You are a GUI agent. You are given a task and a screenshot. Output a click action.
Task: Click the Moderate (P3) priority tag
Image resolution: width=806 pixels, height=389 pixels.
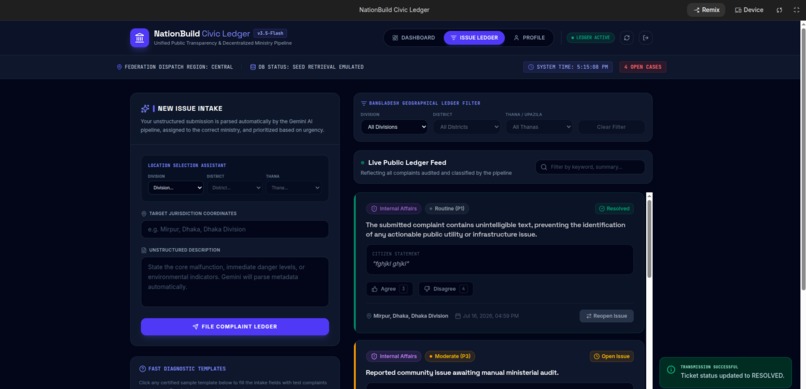point(450,356)
